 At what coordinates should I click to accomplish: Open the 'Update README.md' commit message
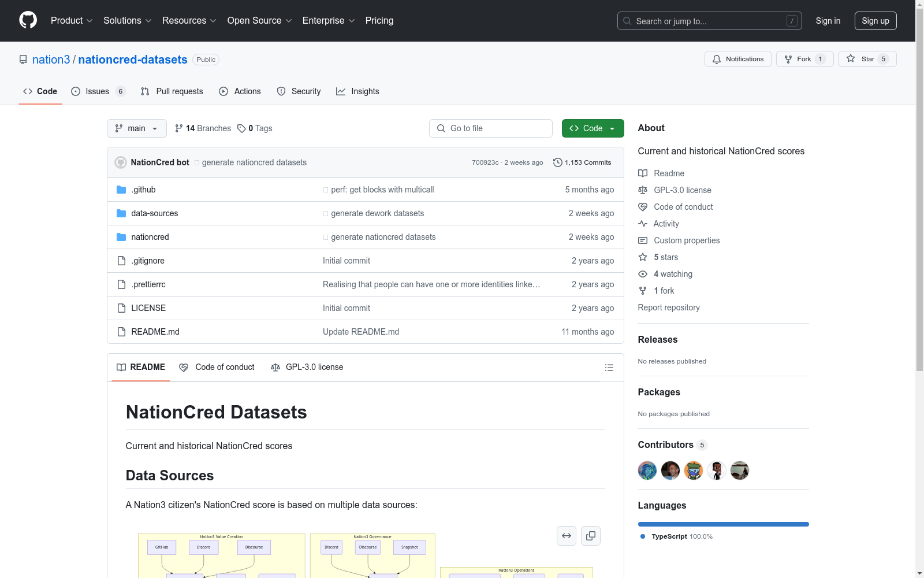click(361, 332)
